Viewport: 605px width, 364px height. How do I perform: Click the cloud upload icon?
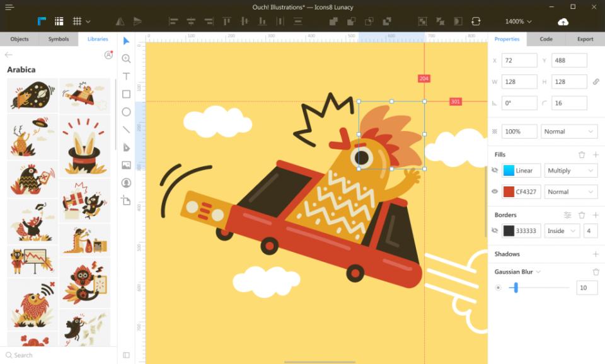click(563, 21)
